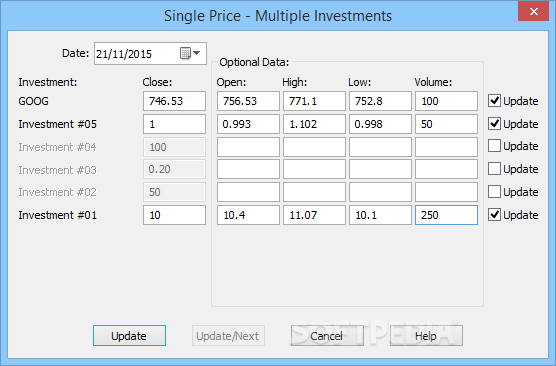The image size is (556, 366).
Task: Click Investment #05 Close field showing 1
Action: pyautogui.click(x=174, y=124)
